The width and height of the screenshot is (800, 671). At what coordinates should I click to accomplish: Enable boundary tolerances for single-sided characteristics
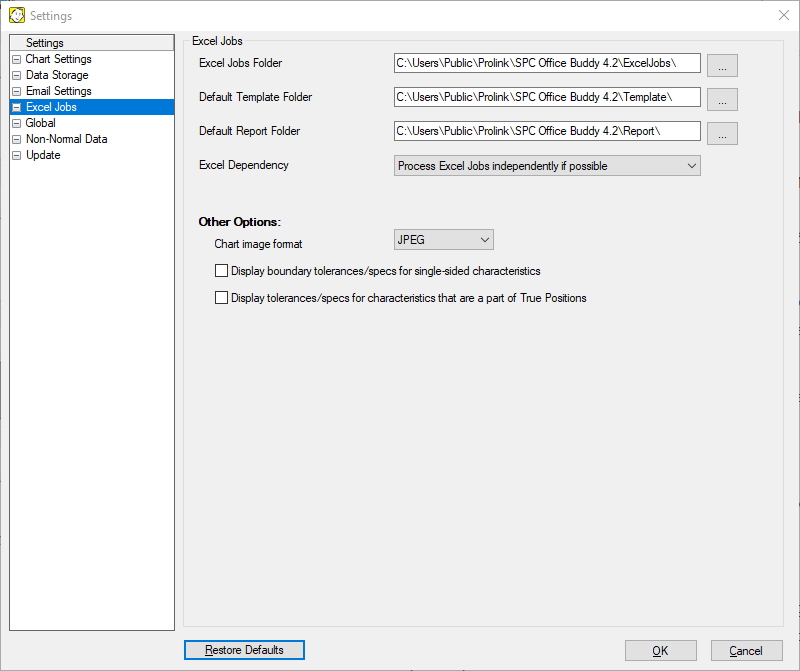(x=222, y=271)
